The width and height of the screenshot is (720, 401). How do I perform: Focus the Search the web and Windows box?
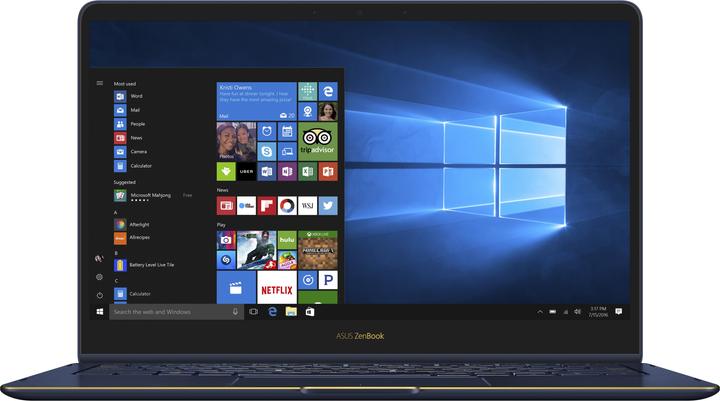(176, 312)
